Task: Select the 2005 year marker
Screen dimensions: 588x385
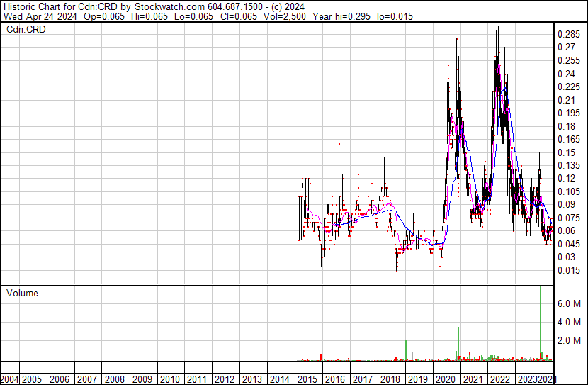Action: point(32,379)
